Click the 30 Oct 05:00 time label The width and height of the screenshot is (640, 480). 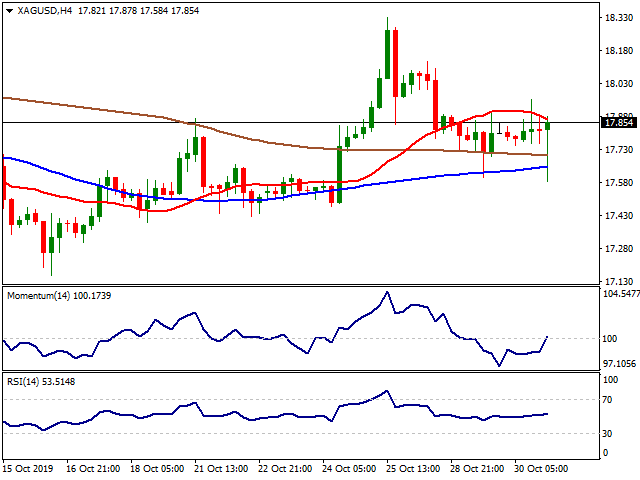pos(541,468)
